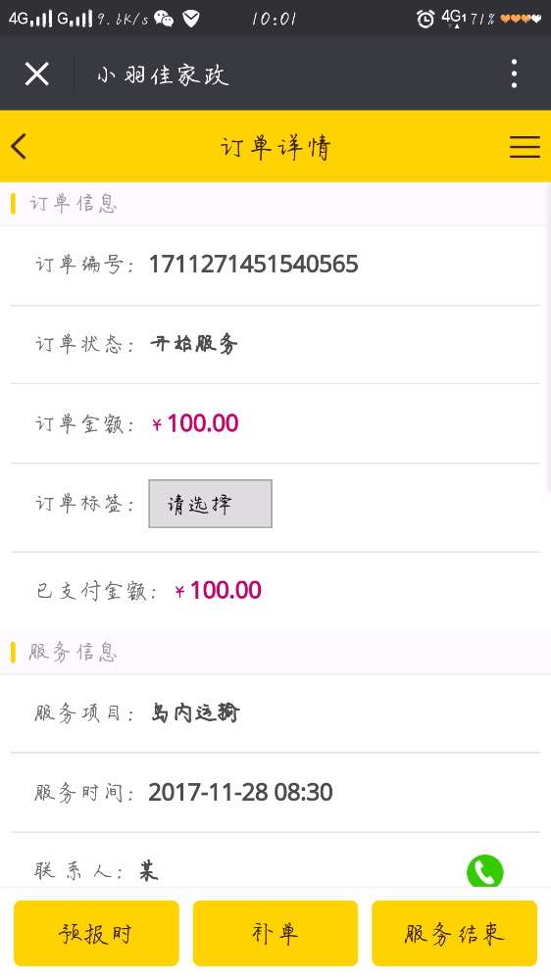Tap the WeChat icon in status bar

point(164,19)
